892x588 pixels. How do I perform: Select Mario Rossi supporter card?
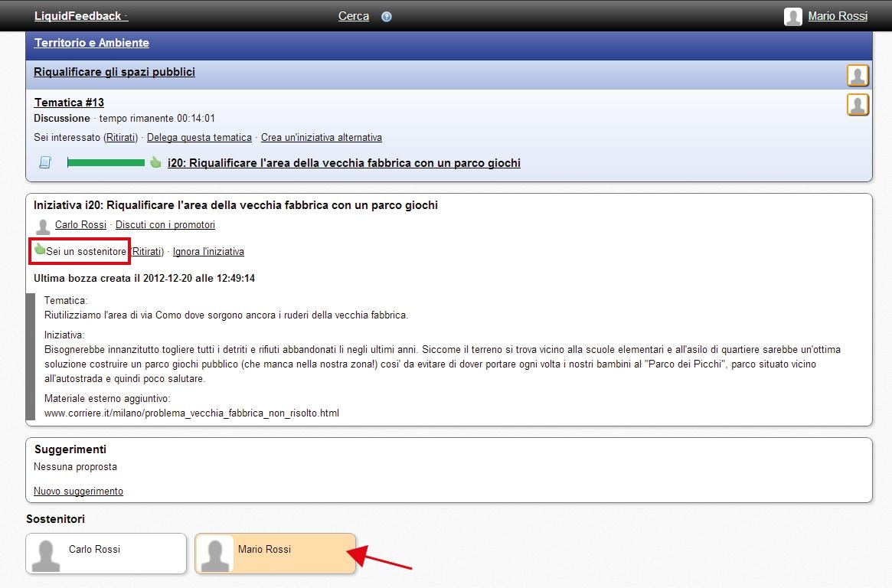(276, 554)
